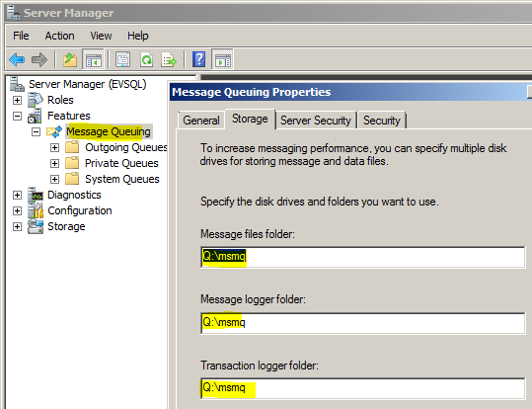
Task: Click the Message files folder input field
Action: coord(362,257)
